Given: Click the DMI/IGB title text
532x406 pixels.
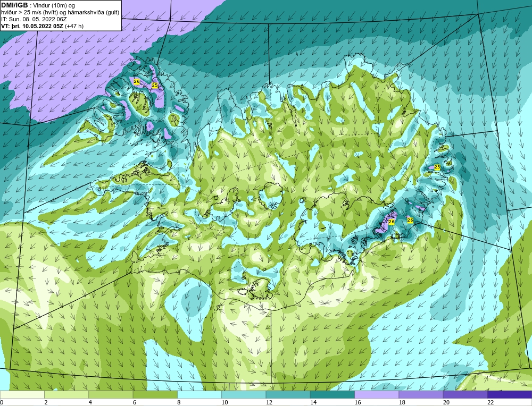Looking at the screenshot, I should tap(14, 5).
